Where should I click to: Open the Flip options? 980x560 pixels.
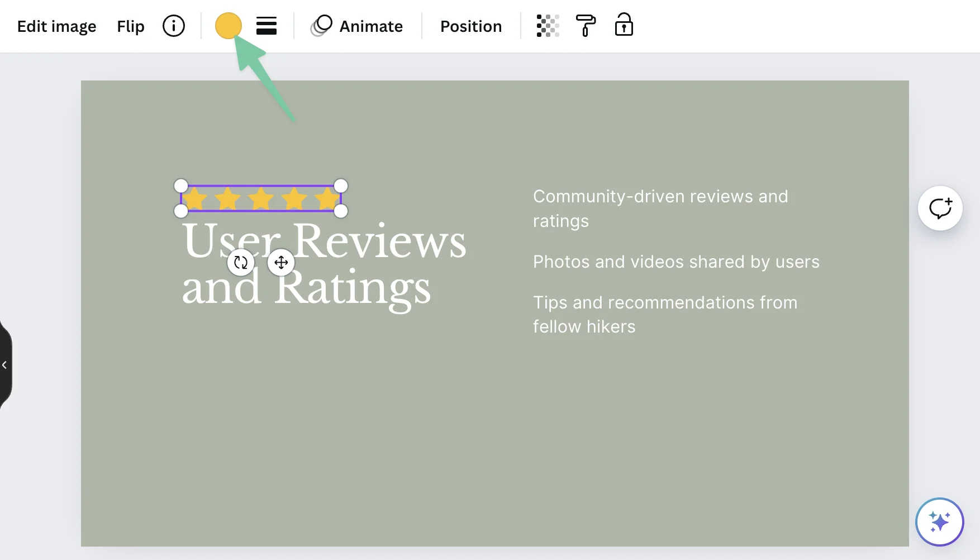point(131,26)
